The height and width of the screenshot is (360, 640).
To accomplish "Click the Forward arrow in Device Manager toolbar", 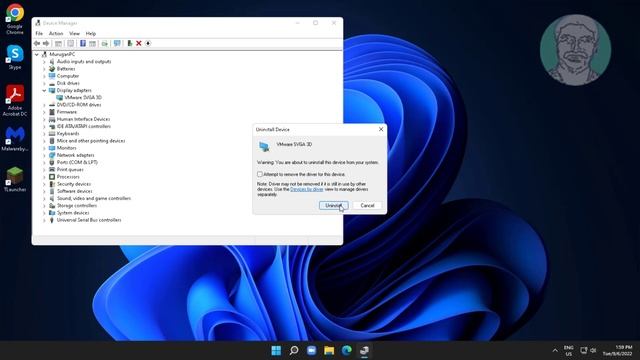I will (46, 43).
